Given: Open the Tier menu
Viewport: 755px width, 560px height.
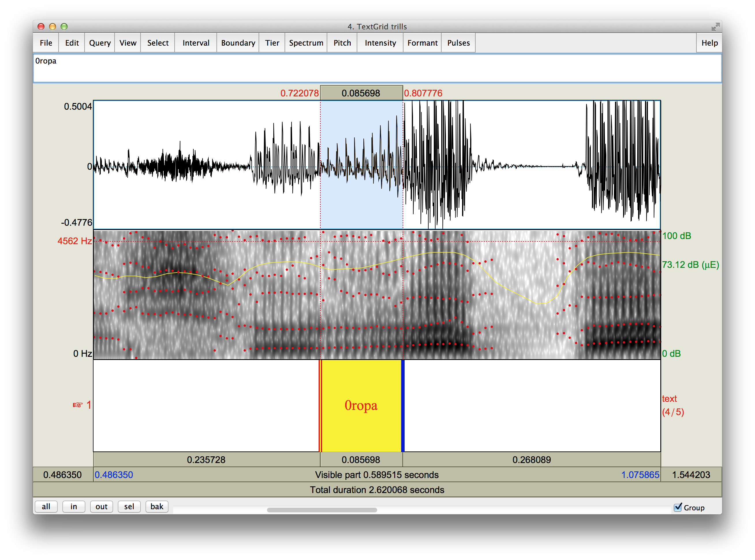Looking at the screenshot, I should 272,43.
